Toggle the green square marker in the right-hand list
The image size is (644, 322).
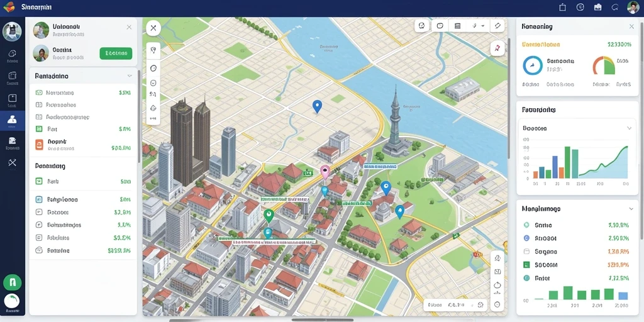(x=526, y=265)
